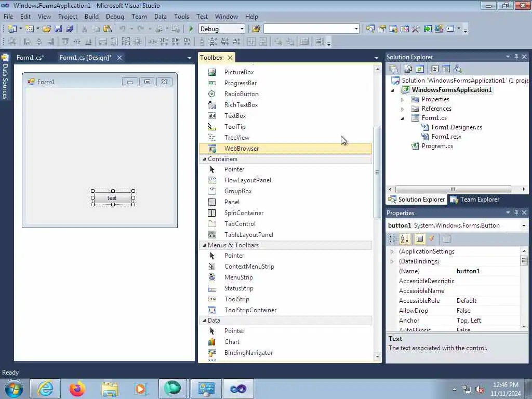532x399 pixels.
Task: Select Program.cs in Solution Explorer
Action: coord(437,146)
